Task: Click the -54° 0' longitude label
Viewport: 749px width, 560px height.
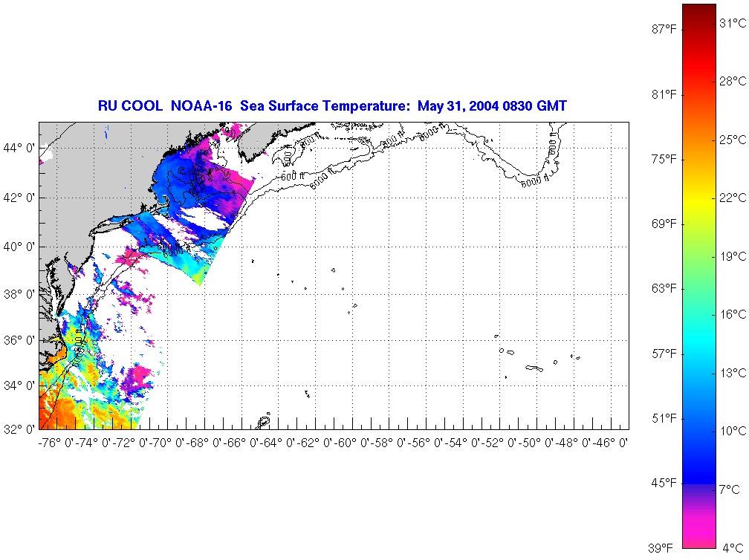Action: pos(462,443)
